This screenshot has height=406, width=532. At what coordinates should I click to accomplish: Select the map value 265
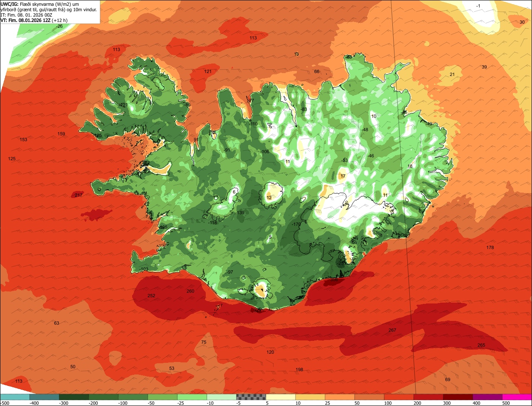pos(481,345)
